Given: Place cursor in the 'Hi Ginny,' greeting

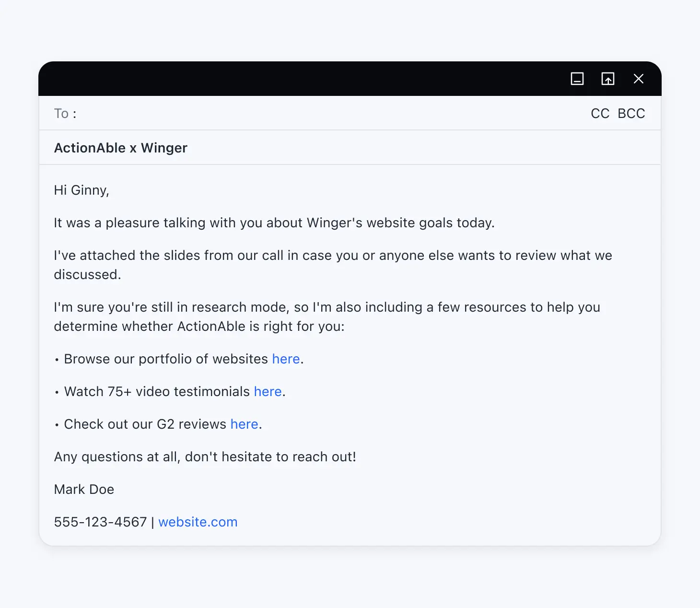Looking at the screenshot, I should [x=82, y=190].
